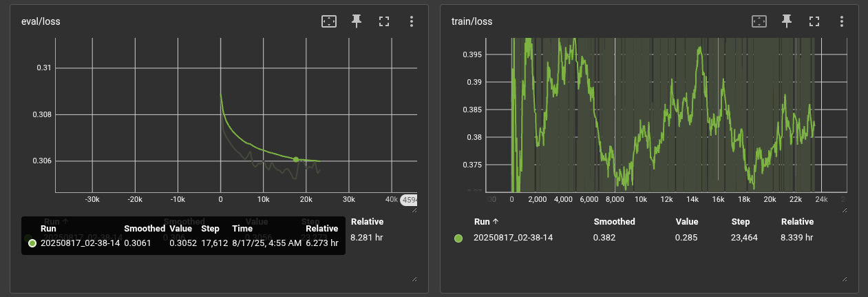Viewport: 868px width, 297px height.
Task: Pin the eval/loss card
Action: (357, 21)
